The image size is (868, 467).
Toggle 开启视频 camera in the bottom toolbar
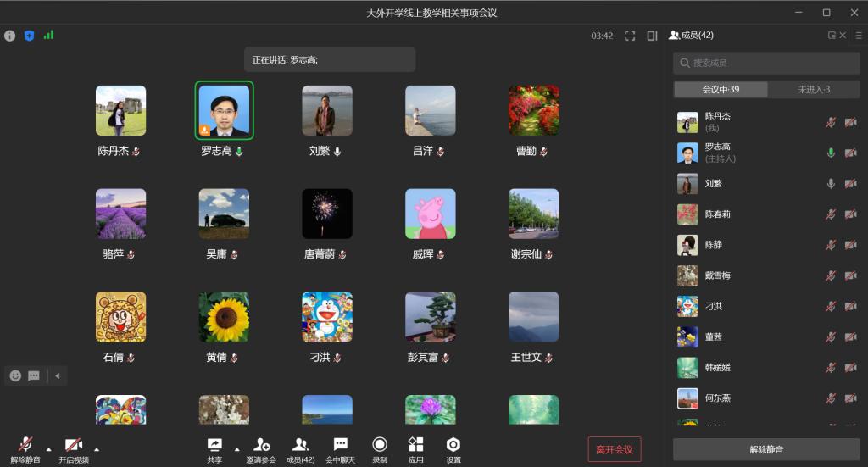coord(73,445)
